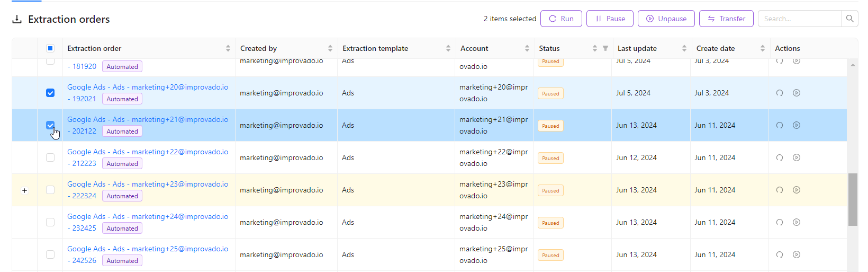This screenshot has width=868, height=272.
Task: Toggle the select-all checkbox in header
Action: 50,48
